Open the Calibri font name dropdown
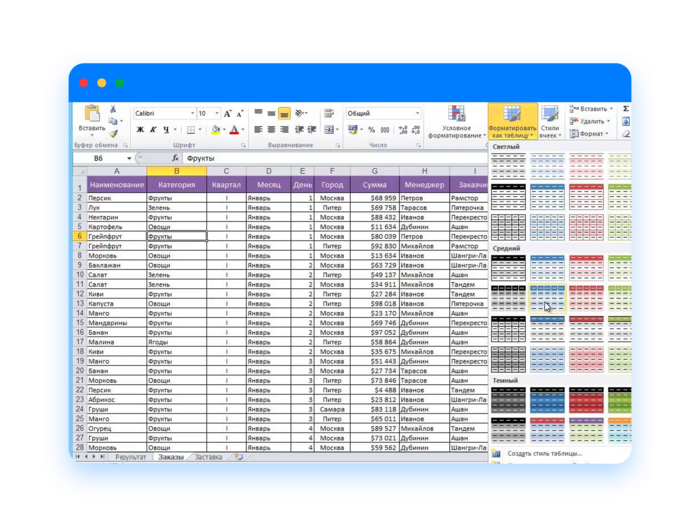The width and height of the screenshot is (700, 527). tap(192, 113)
